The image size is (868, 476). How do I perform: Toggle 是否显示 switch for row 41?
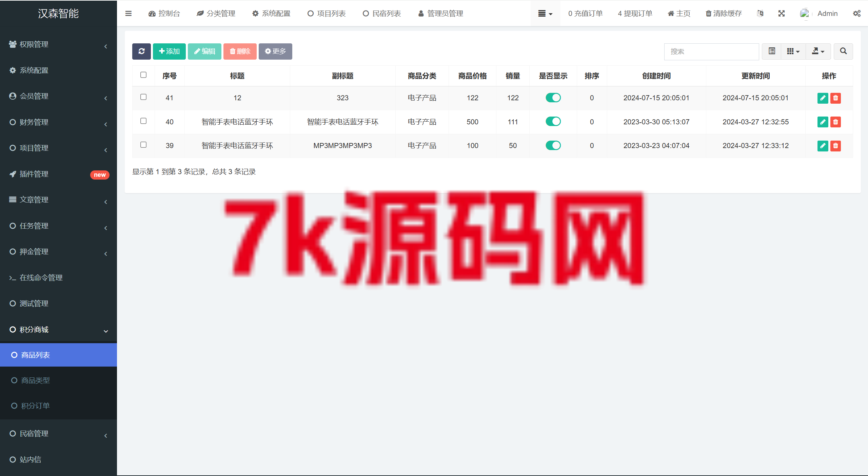[553, 98]
